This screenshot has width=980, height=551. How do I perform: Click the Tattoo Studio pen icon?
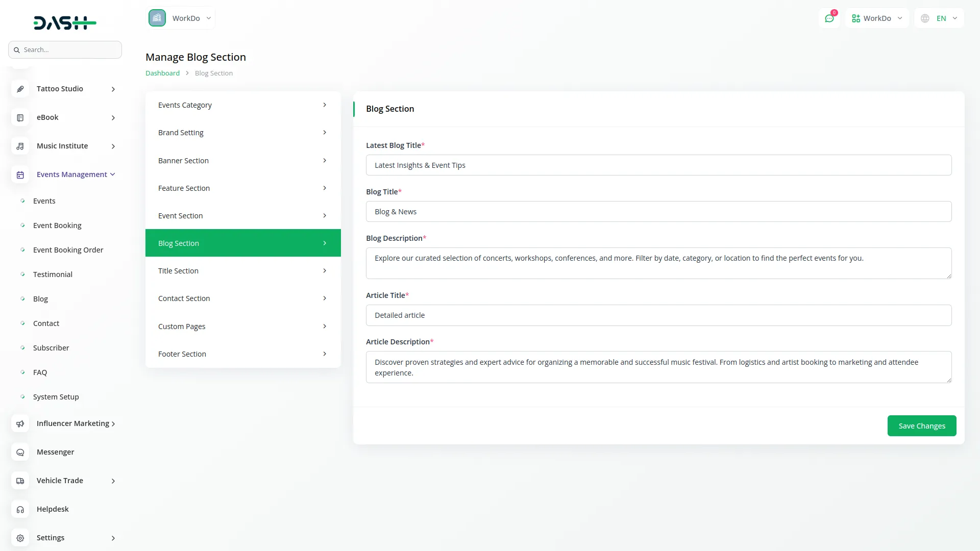[20, 89]
